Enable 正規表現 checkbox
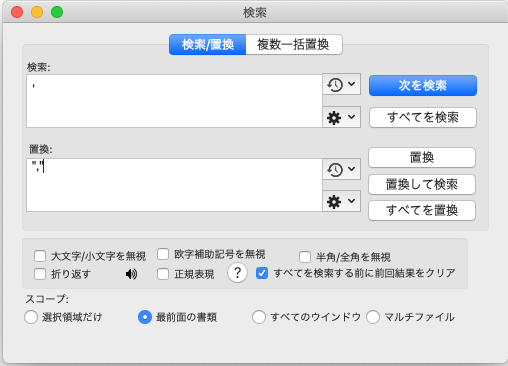Screen dimensions: 508x366 click(163, 274)
